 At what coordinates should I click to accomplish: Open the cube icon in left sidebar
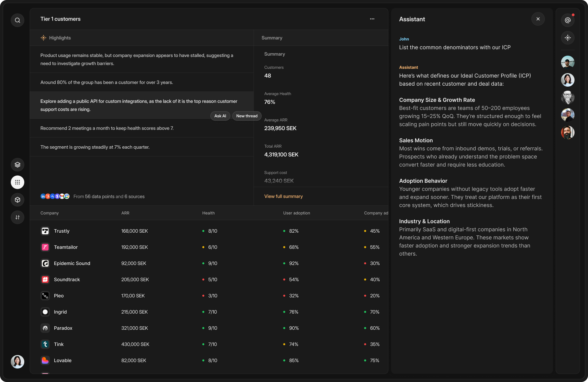coord(18,200)
